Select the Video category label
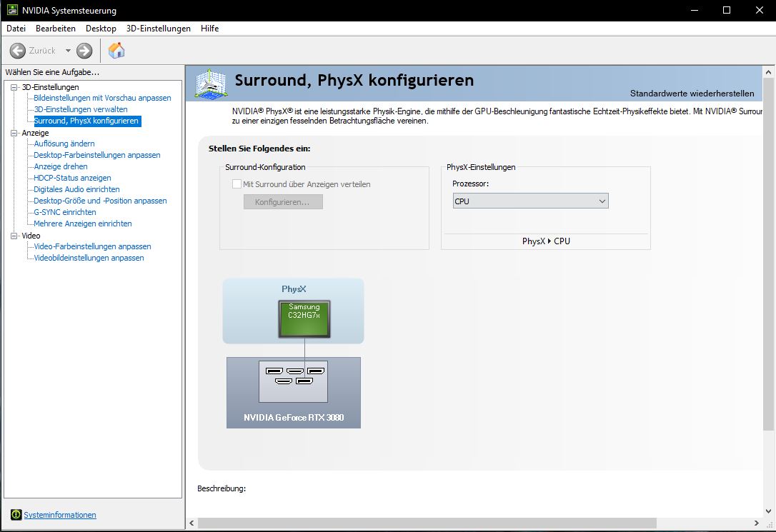The height and width of the screenshot is (532, 776). pyautogui.click(x=31, y=236)
